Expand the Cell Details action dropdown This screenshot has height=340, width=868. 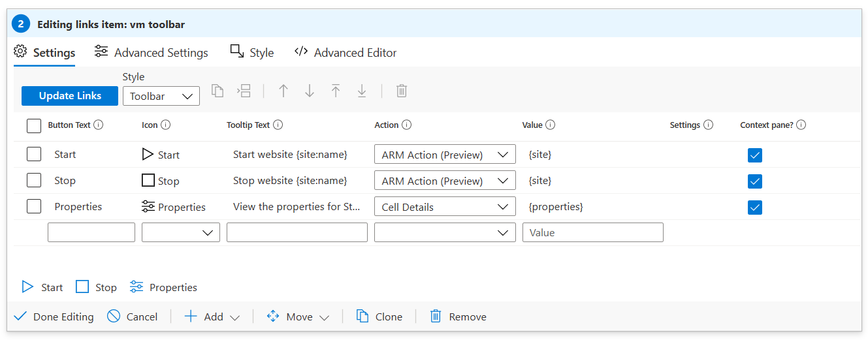click(x=445, y=207)
